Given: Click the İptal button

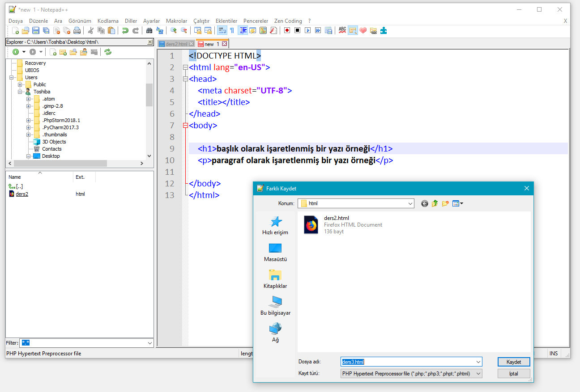Looking at the screenshot, I should (x=514, y=373).
